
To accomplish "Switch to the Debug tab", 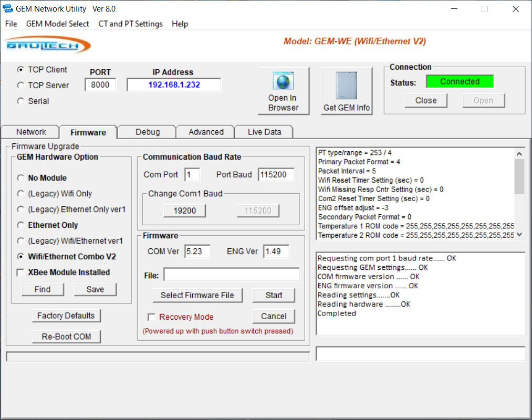I will click(x=148, y=132).
